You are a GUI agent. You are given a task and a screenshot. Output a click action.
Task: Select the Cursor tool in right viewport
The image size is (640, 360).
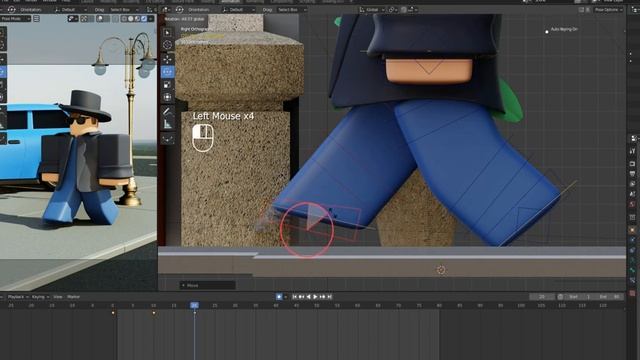(x=167, y=45)
